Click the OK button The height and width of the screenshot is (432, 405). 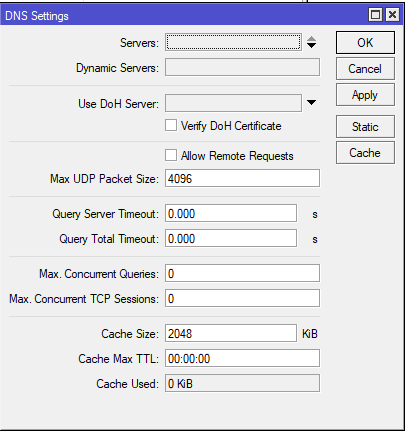365,43
